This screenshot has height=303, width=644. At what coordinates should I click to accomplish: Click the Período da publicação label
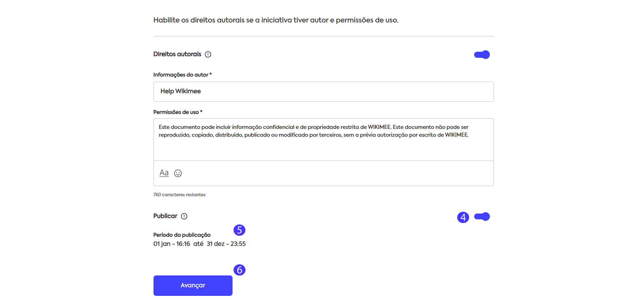[x=182, y=235]
